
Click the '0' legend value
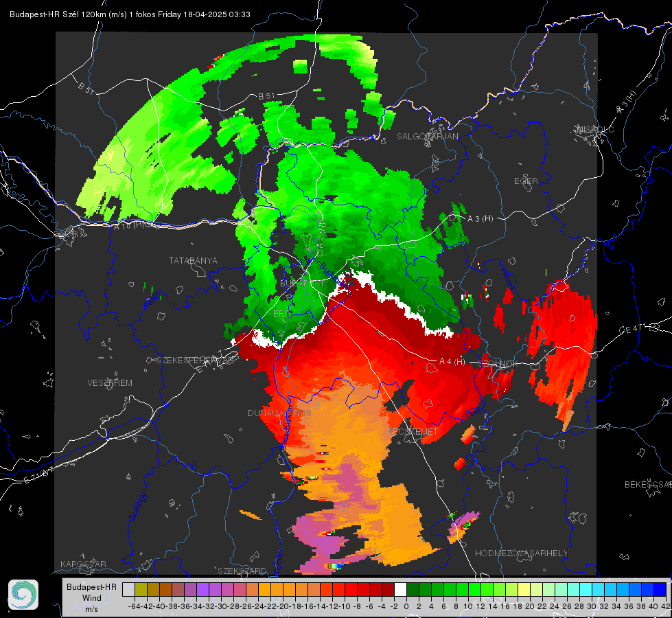tap(406, 606)
